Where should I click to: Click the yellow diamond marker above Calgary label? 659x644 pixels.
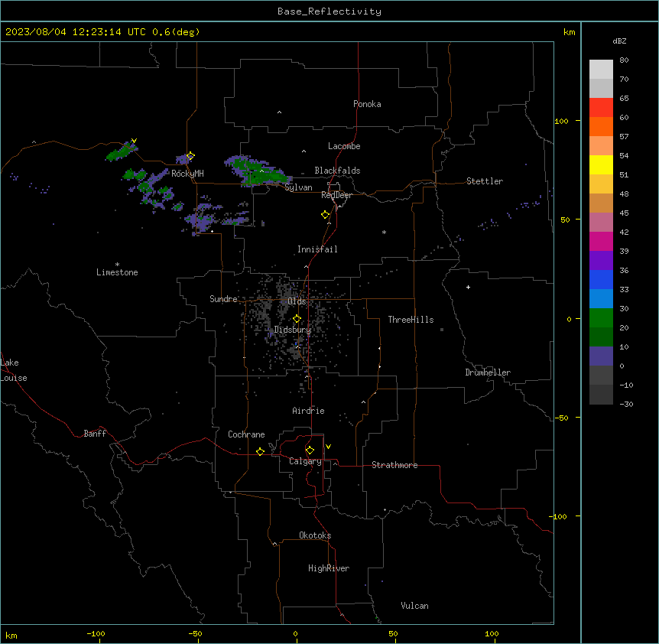click(x=310, y=450)
